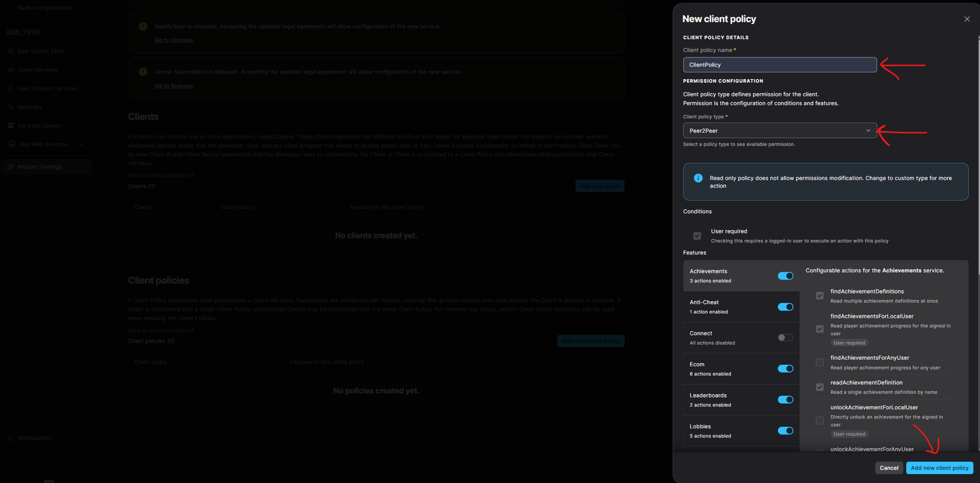Enable the Connect feature toggle
This screenshot has width=980, height=483.
(785, 338)
